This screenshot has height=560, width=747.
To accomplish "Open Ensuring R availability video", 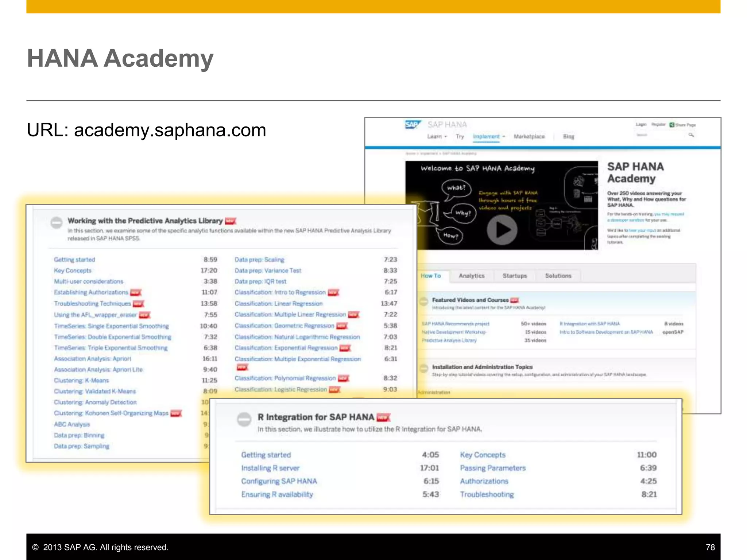I will click(x=277, y=494).
